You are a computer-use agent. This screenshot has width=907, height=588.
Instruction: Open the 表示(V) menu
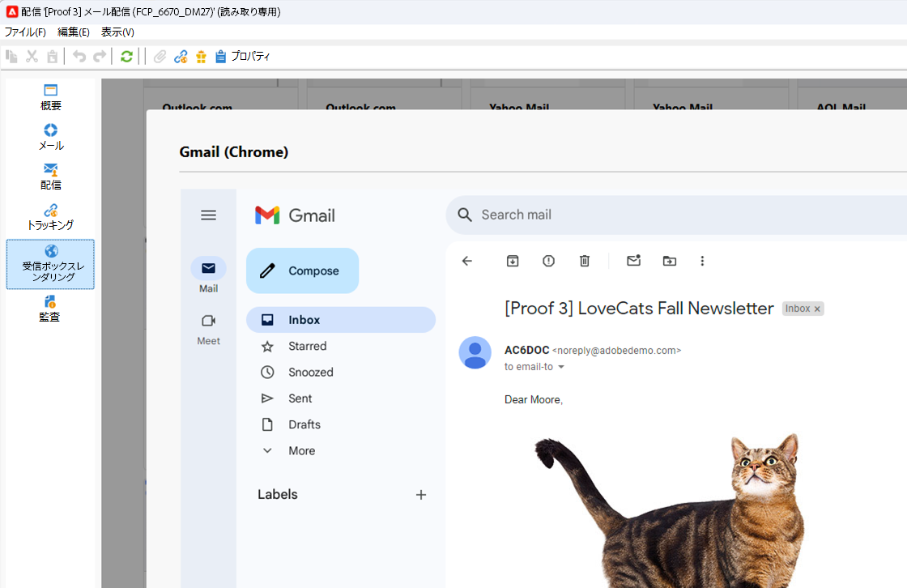(x=117, y=32)
